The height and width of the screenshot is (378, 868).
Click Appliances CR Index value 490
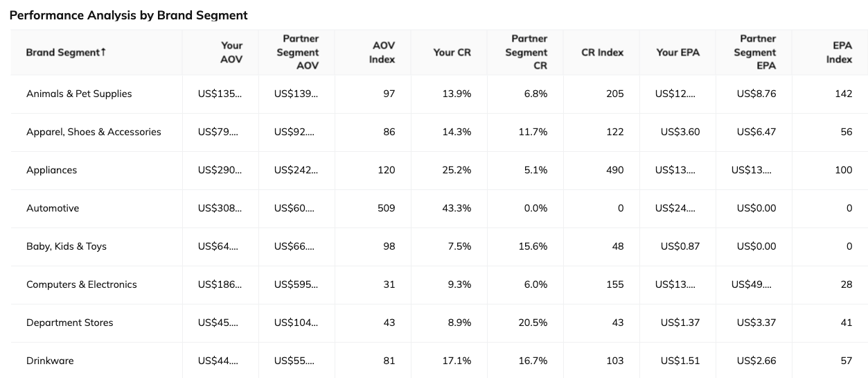click(614, 170)
